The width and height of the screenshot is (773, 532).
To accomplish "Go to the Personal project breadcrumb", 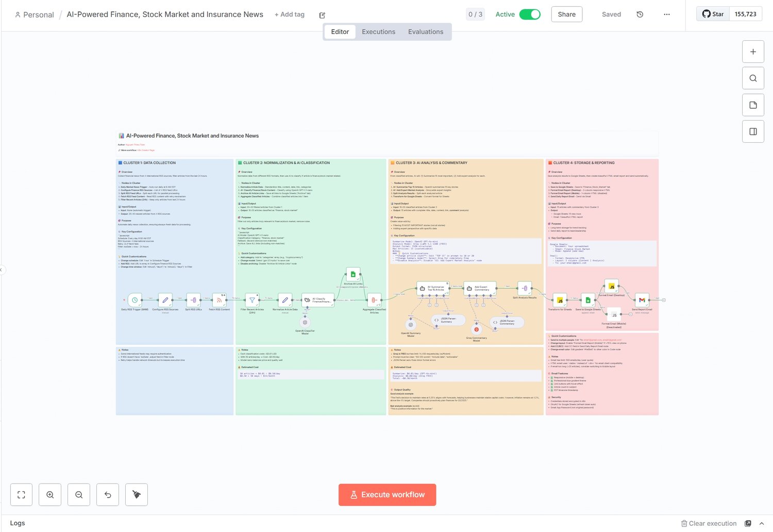I will [x=35, y=14].
